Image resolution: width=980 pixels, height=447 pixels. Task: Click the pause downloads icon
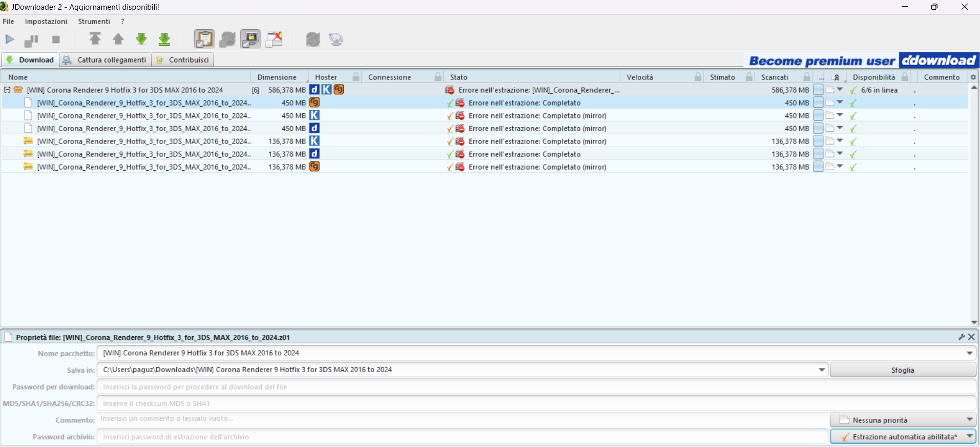[x=32, y=39]
